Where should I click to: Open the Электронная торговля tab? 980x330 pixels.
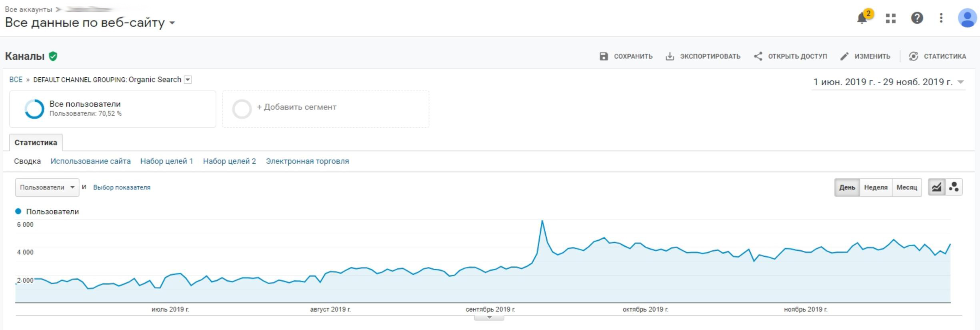click(x=307, y=161)
